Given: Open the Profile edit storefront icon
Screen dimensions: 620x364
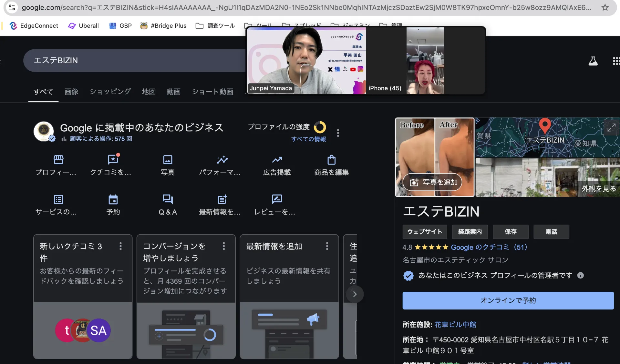Looking at the screenshot, I should point(58,160).
